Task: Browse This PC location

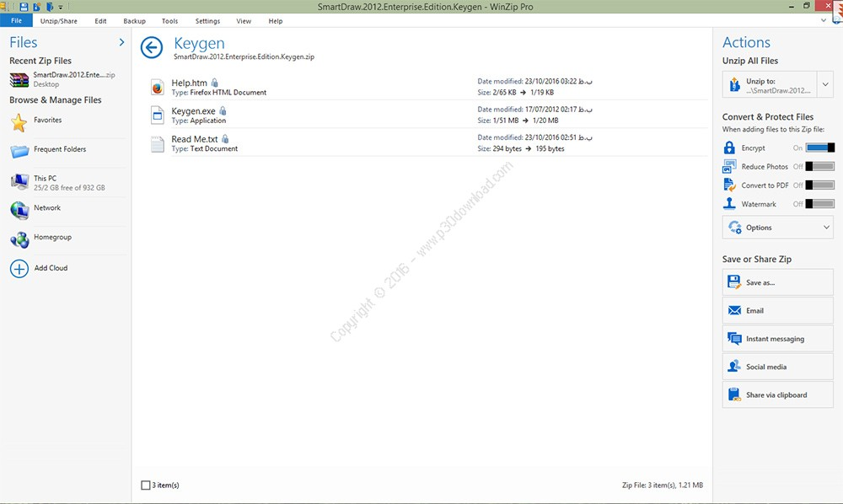Action: 69,183
